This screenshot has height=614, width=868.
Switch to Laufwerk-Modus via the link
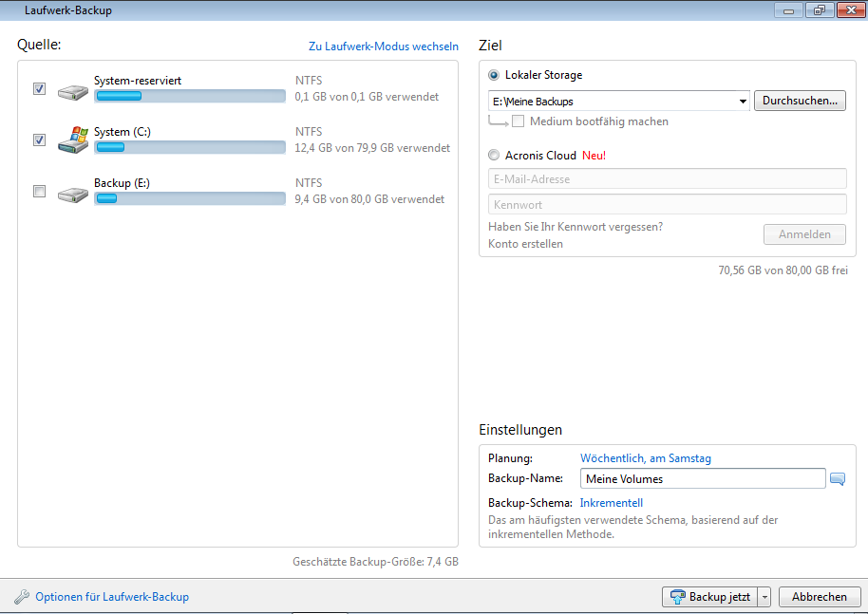tap(383, 47)
